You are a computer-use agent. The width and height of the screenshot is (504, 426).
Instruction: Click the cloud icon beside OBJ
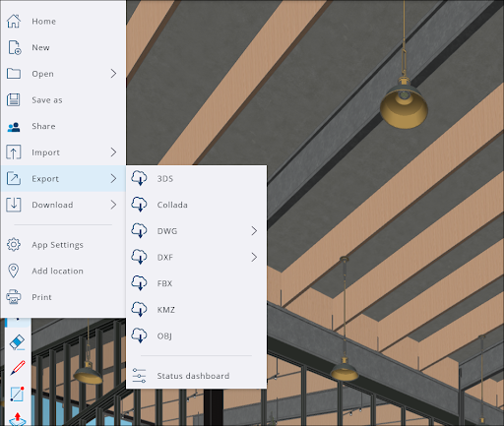pyautogui.click(x=139, y=335)
